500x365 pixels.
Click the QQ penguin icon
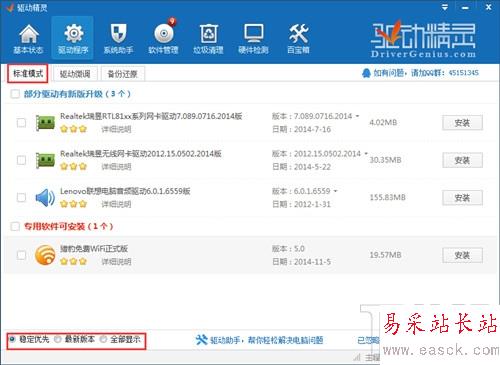(366, 73)
